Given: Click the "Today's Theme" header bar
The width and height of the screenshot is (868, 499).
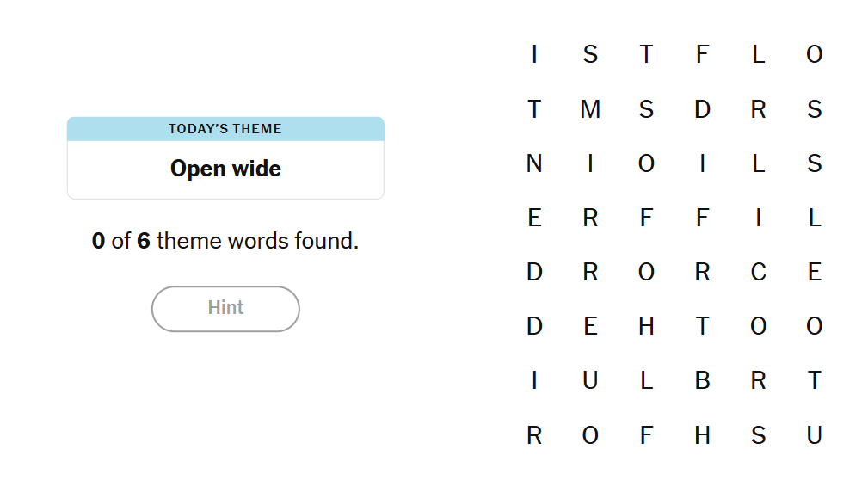Looking at the screenshot, I should [x=225, y=129].
